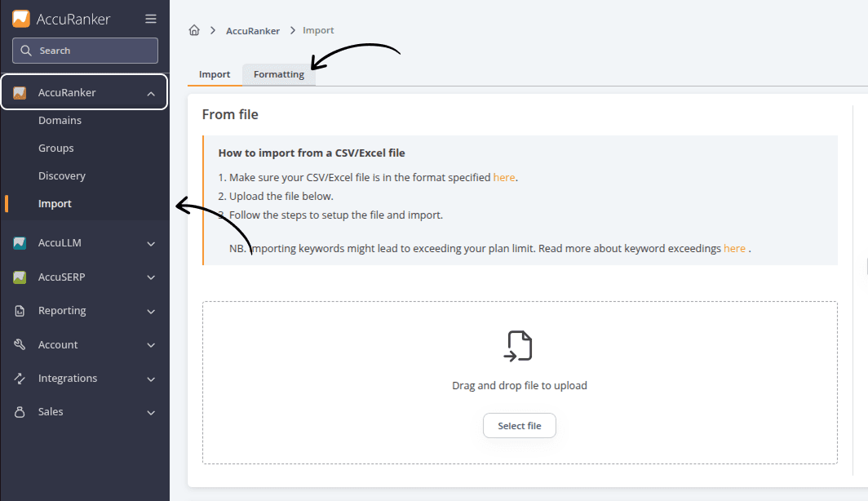Click the AccuLLM sidebar label
The image size is (868, 501).
[x=60, y=242]
